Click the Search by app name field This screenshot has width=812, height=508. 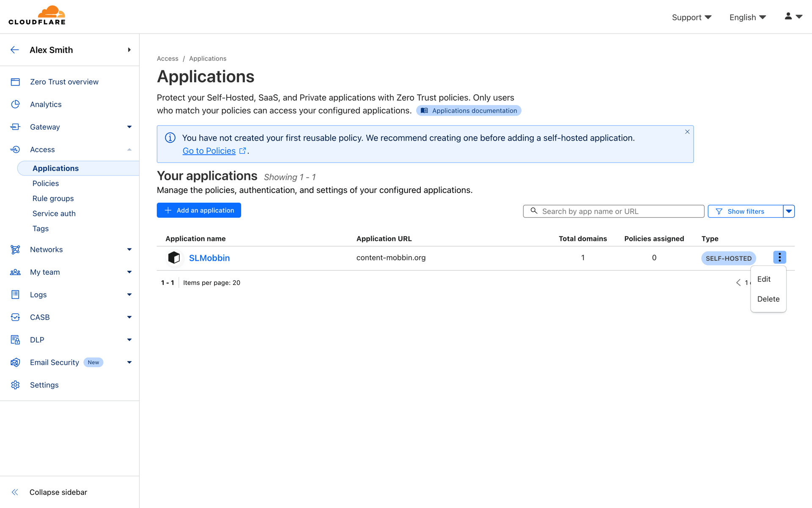coord(614,211)
